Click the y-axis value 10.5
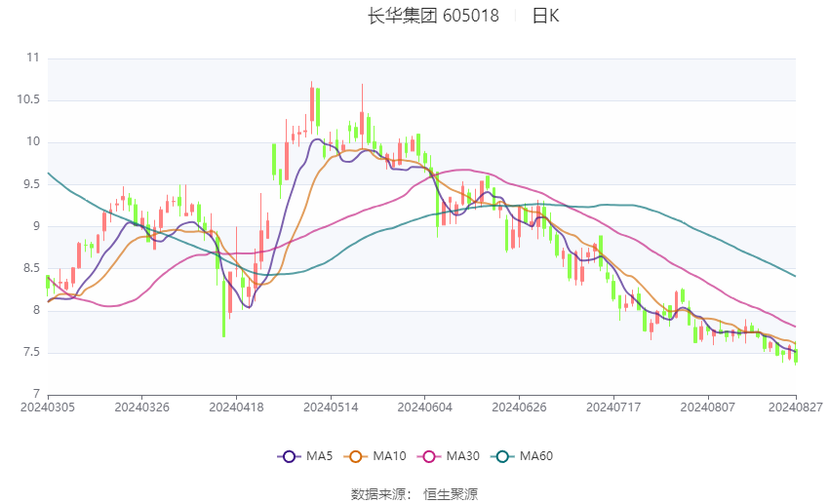The height and width of the screenshot is (504, 829). pos(28,99)
